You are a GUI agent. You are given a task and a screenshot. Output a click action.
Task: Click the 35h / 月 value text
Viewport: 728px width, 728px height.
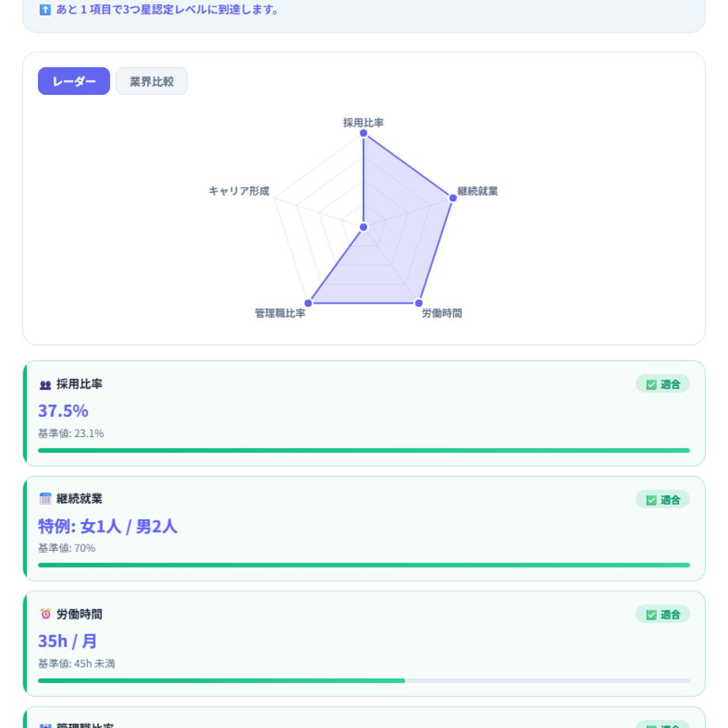pyautogui.click(x=67, y=641)
